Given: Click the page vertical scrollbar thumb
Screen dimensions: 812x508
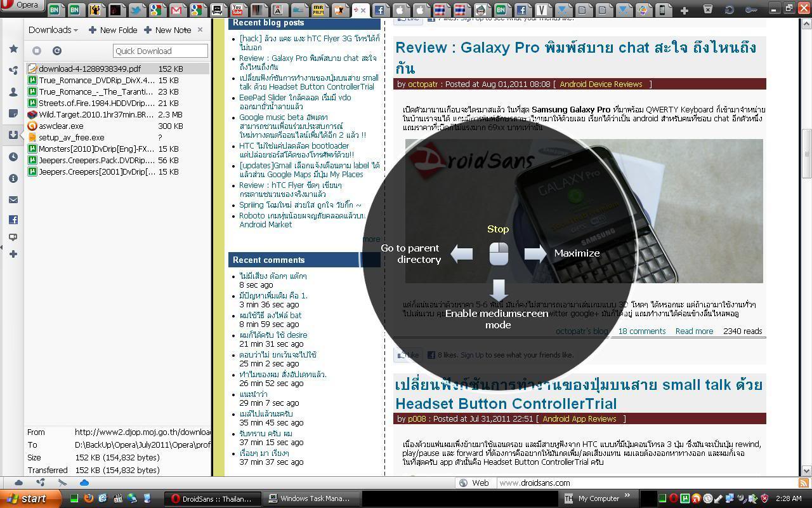Looking at the screenshot, I should pos(807,154).
